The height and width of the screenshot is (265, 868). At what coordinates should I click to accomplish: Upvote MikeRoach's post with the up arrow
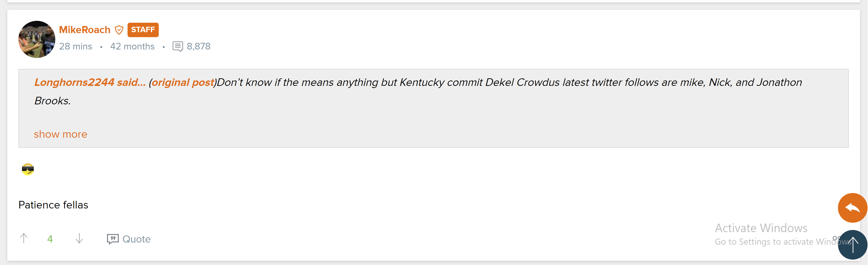coord(24,239)
